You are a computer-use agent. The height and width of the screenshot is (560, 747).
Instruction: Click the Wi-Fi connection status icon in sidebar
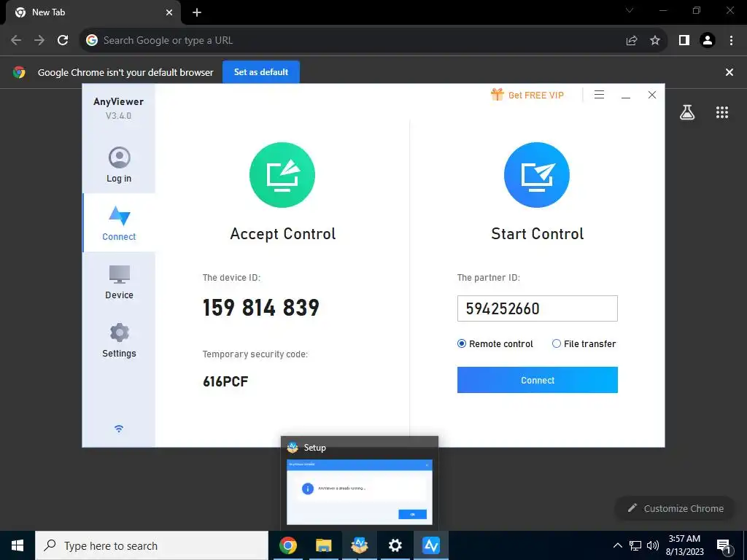click(119, 429)
